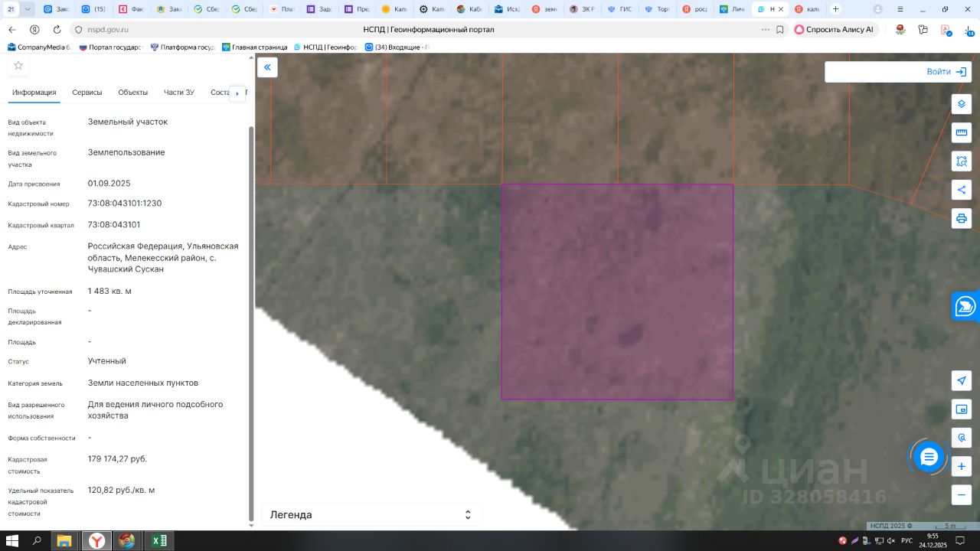Select the 120,82 руб./кв. м value

[x=121, y=490]
